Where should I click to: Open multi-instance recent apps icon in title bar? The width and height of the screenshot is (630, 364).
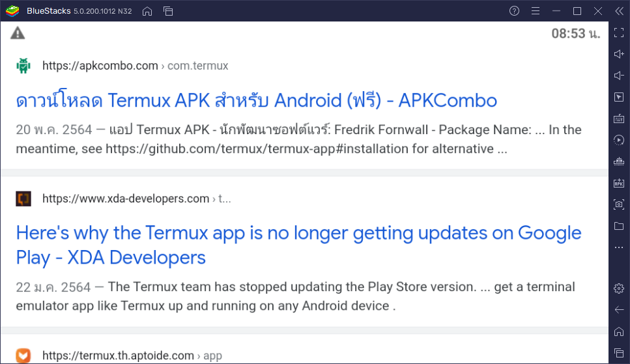point(168,11)
